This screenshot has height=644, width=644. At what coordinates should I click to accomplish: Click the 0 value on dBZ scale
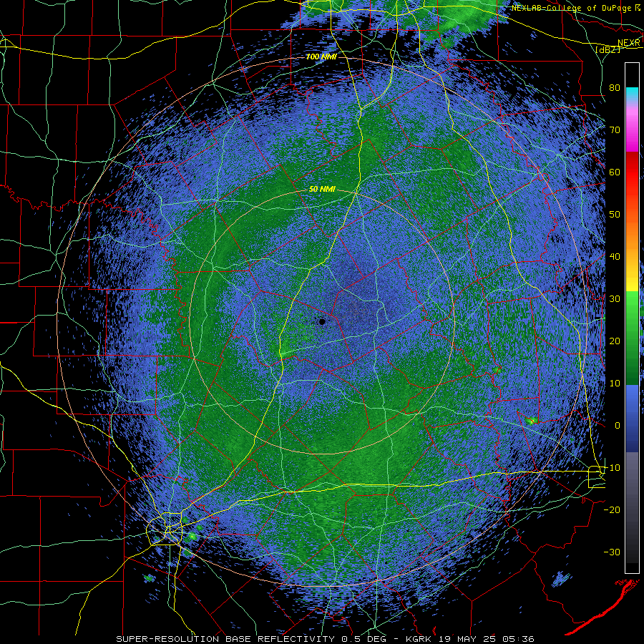pyautogui.click(x=618, y=426)
